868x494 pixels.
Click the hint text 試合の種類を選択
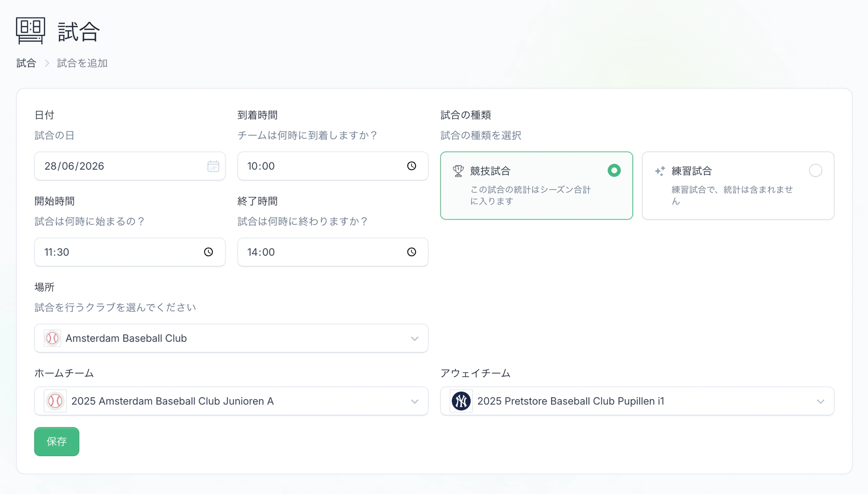click(x=481, y=135)
